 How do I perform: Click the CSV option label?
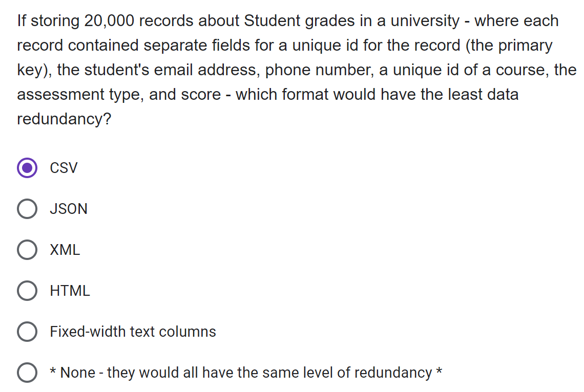(x=64, y=168)
